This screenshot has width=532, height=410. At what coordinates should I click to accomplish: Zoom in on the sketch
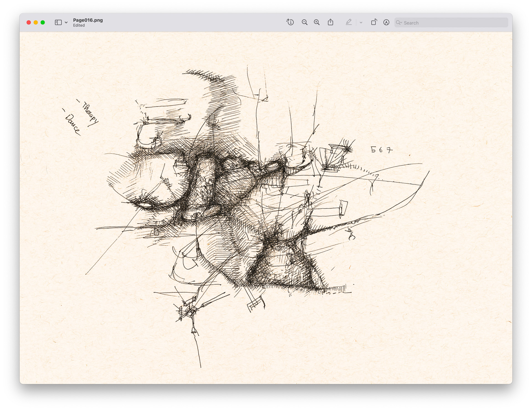coord(317,22)
